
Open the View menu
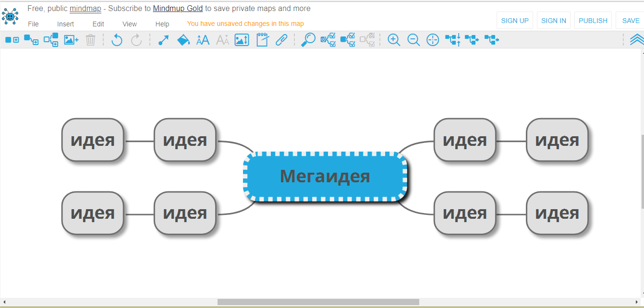coord(130,24)
